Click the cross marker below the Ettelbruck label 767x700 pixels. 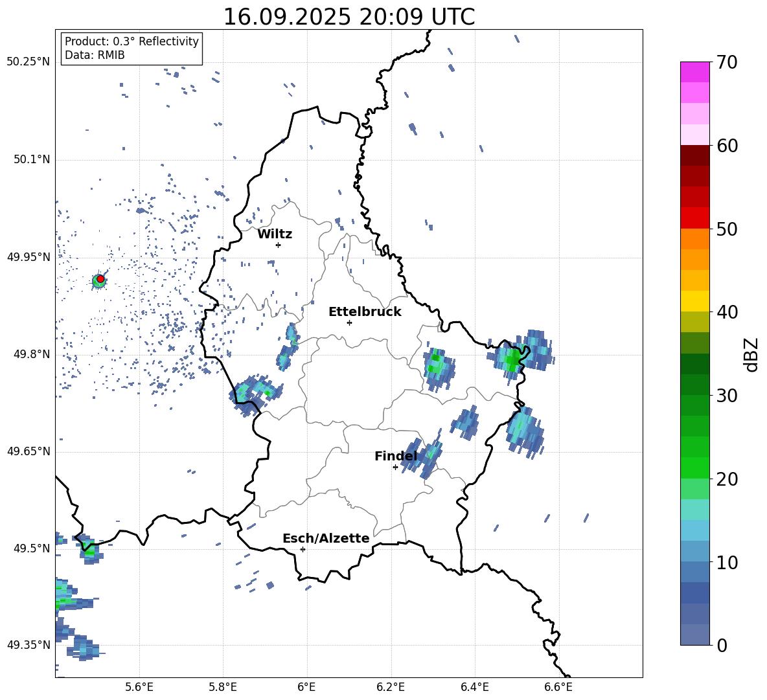tap(349, 322)
